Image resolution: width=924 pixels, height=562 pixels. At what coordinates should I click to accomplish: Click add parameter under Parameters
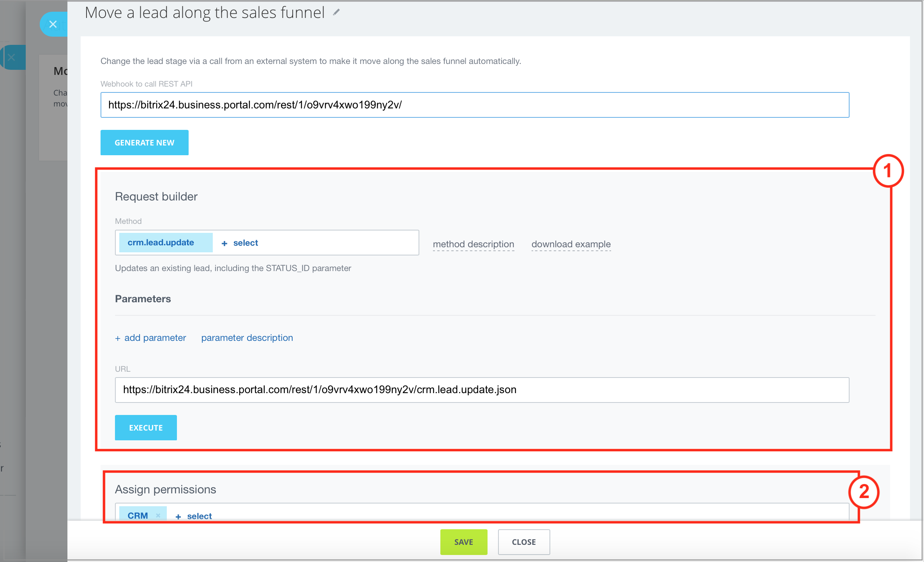pyautogui.click(x=155, y=338)
